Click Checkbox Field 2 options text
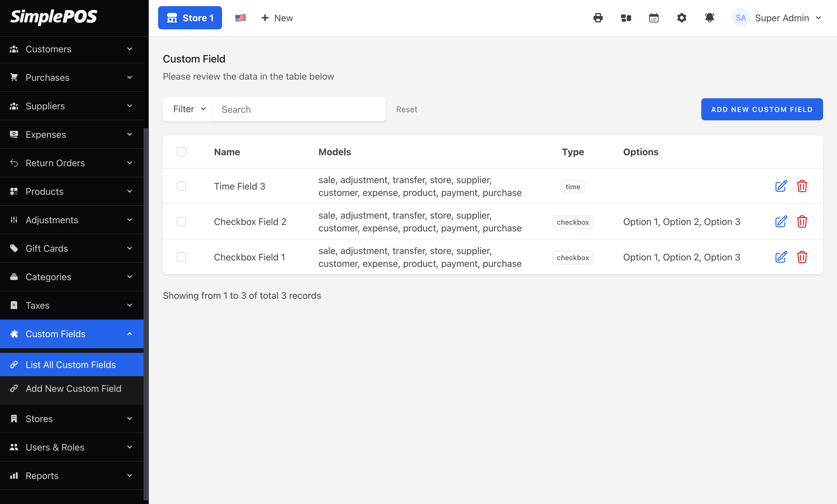837x504 pixels. point(682,221)
